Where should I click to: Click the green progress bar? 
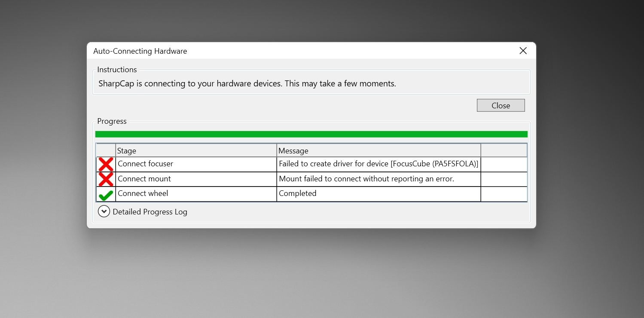click(x=311, y=134)
